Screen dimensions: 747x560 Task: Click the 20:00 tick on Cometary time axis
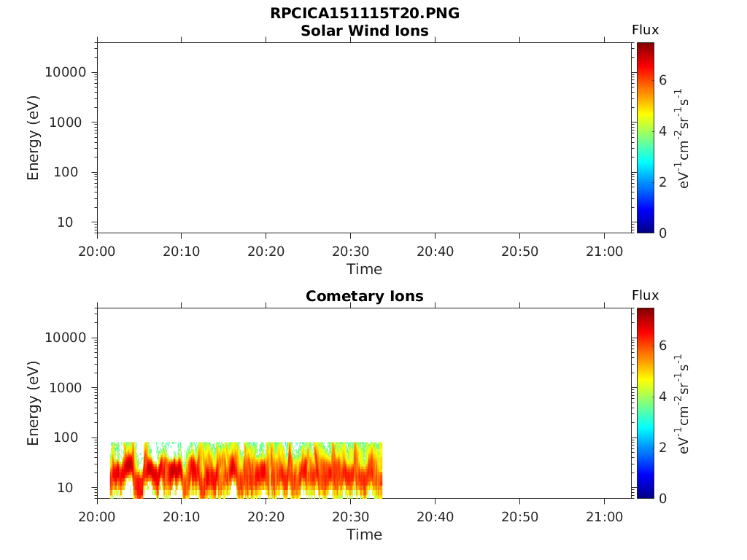[97, 517]
